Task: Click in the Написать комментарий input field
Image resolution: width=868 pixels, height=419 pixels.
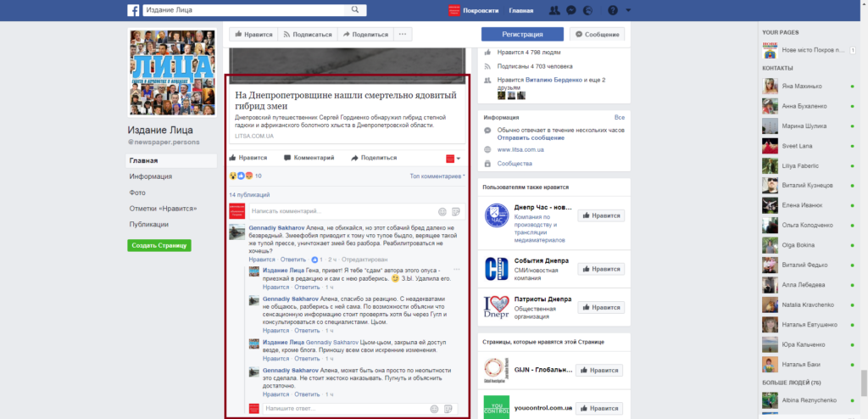Action: 339,210
